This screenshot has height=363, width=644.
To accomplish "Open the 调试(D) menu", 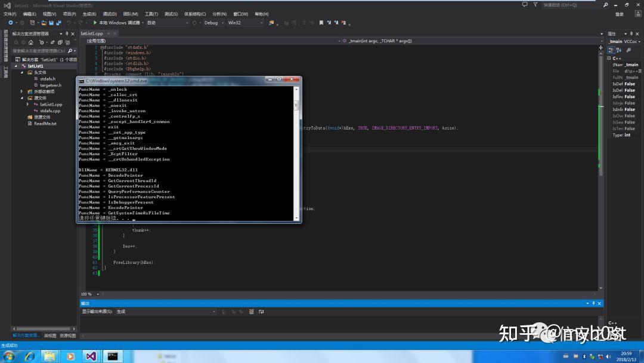I will pos(109,14).
